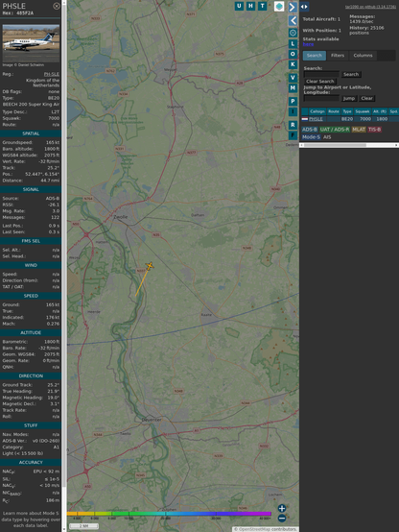
Task: Open the map layer selector icon
Action: (279, 6)
